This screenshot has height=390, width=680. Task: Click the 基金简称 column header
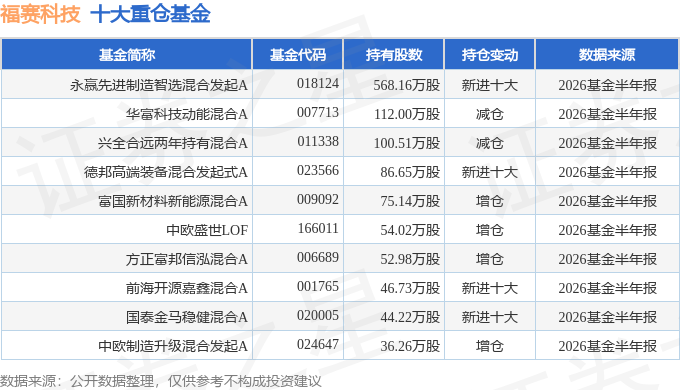(127, 55)
